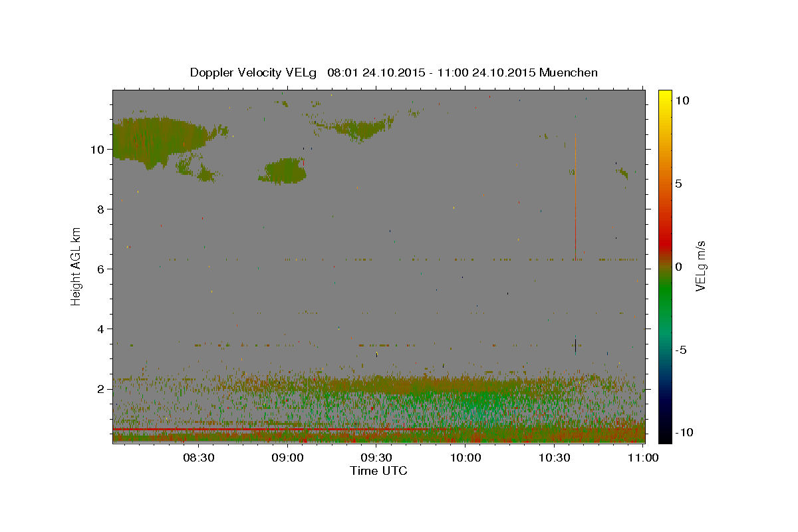
Task: Click the colorbar label '5'
Action: click(x=679, y=184)
